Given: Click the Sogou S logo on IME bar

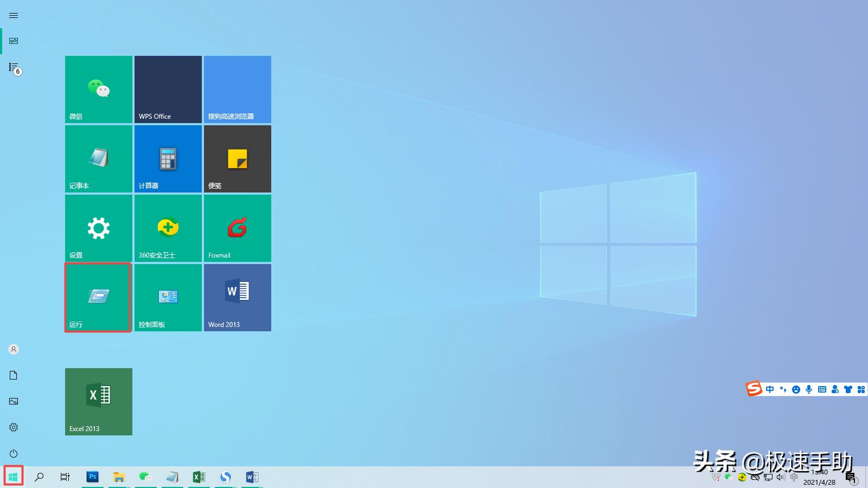Looking at the screenshot, I should click(x=754, y=389).
